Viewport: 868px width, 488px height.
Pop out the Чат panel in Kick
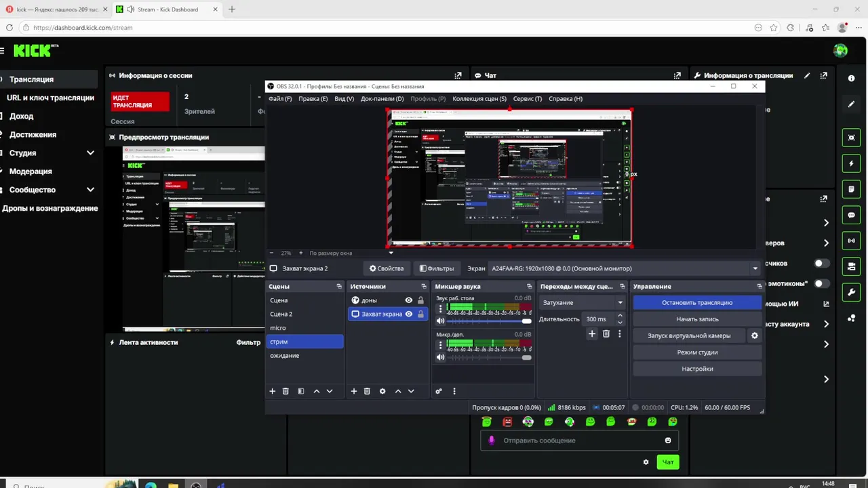(677, 75)
